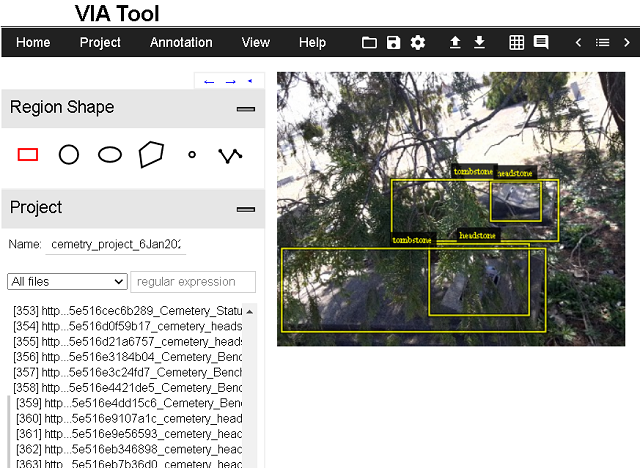
Task: Open the Help menu
Action: click(312, 42)
